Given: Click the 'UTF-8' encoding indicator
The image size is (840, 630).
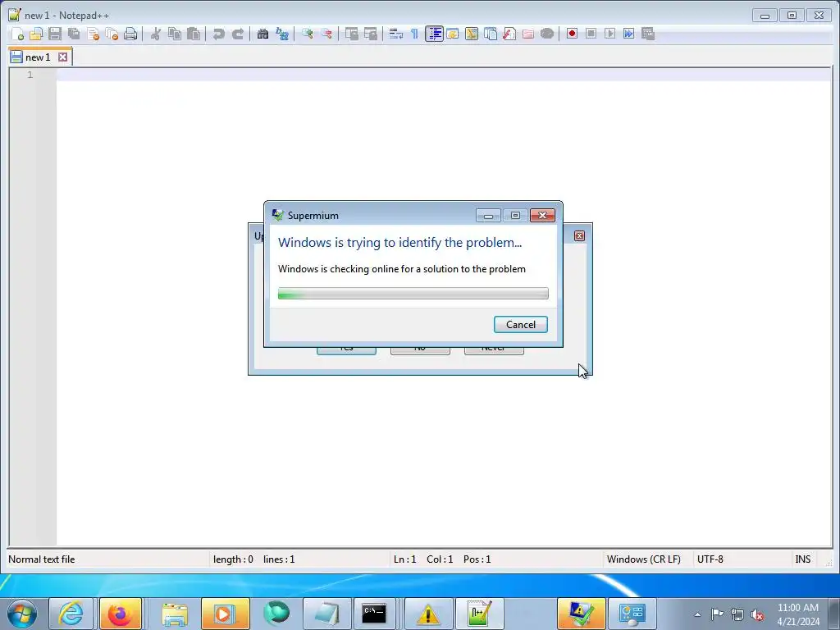Looking at the screenshot, I should tap(710, 559).
